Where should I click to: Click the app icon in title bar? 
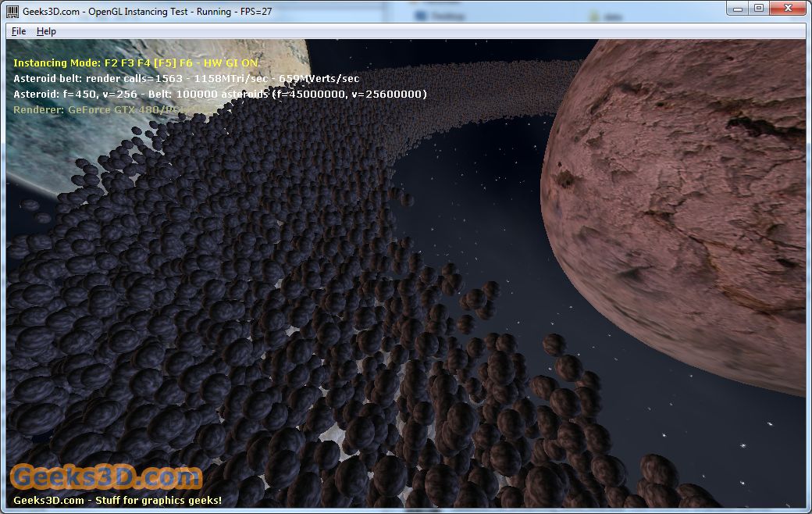pos(12,11)
